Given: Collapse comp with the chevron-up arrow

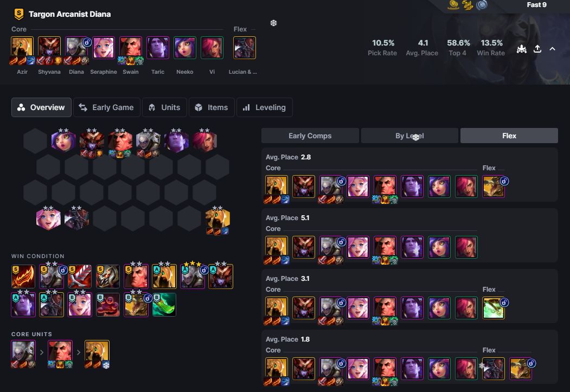Looking at the screenshot, I should click(x=552, y=49).
